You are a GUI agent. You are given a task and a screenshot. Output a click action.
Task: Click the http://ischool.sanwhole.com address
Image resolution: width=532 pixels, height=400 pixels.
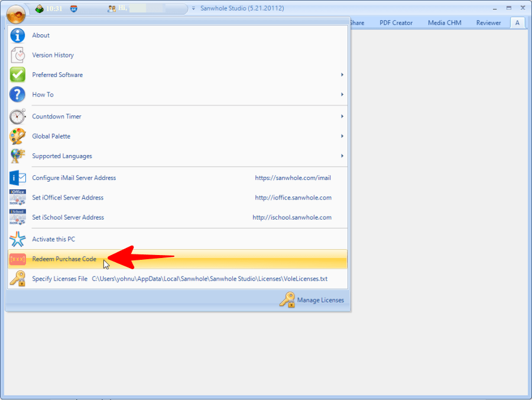[292, 217]
